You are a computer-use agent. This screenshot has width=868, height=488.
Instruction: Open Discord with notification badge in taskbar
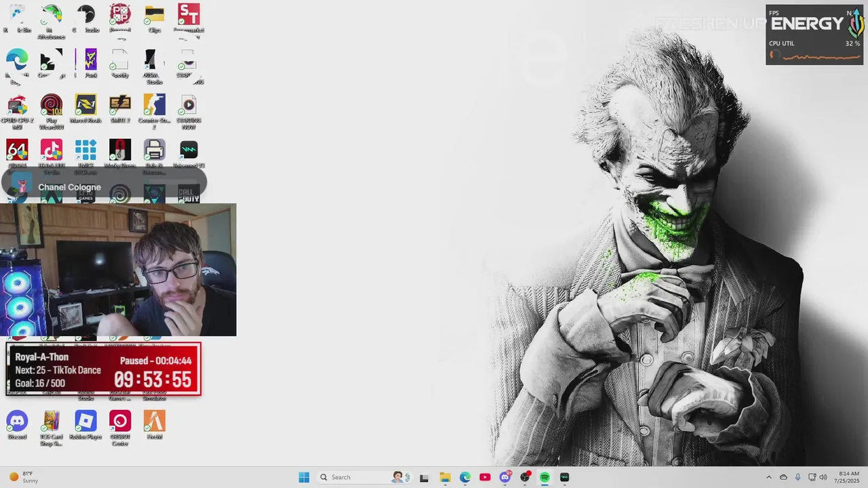coord(505,477)
